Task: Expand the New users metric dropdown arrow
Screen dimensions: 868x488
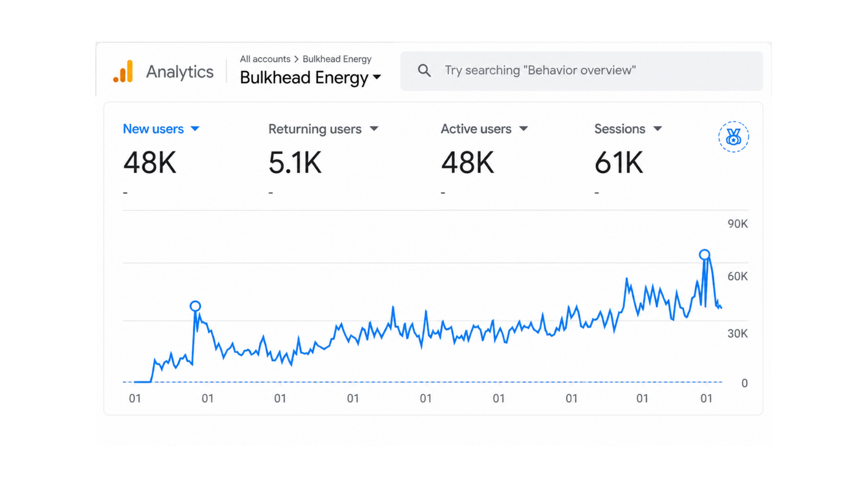Action: point(195,129)
